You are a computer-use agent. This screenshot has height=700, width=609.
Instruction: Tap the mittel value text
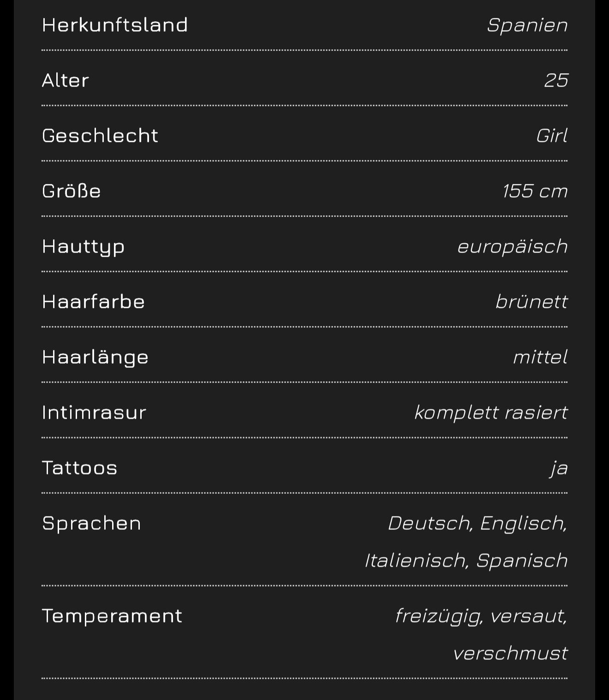[540, 357]
